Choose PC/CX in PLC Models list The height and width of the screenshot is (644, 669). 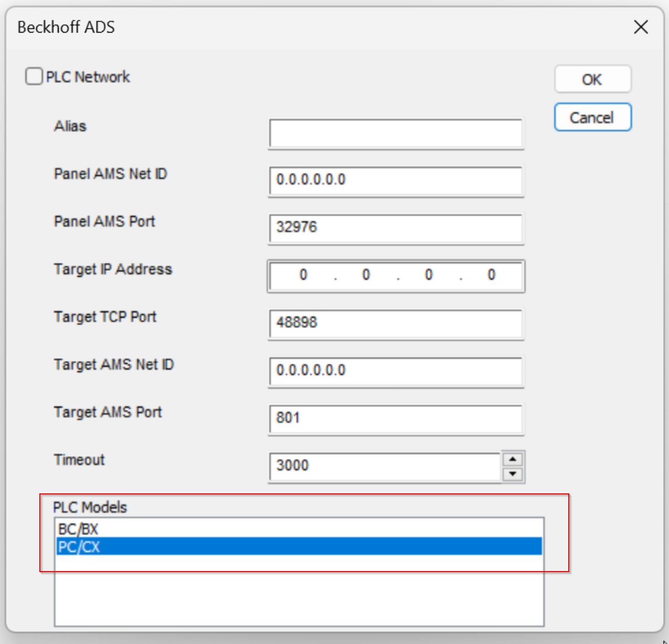(299, 546)
